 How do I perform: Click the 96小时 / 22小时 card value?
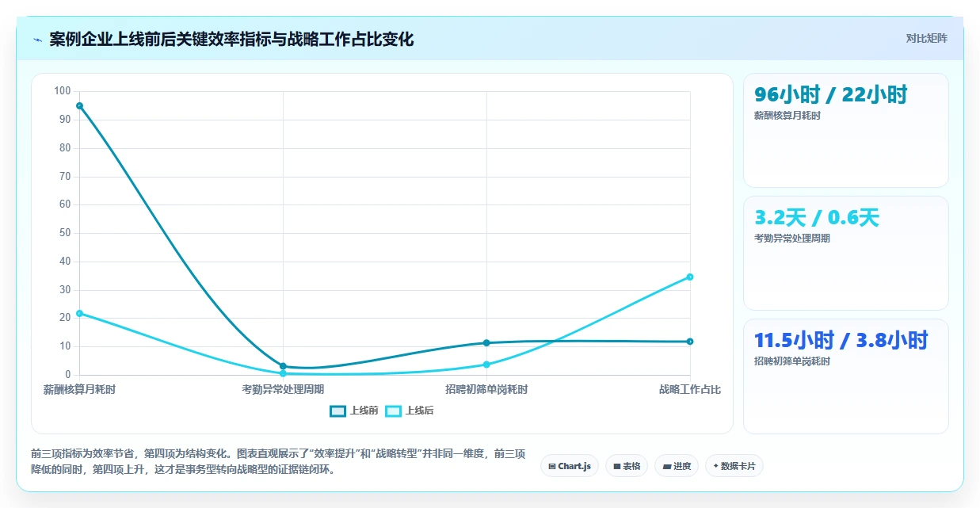point(830,94)
